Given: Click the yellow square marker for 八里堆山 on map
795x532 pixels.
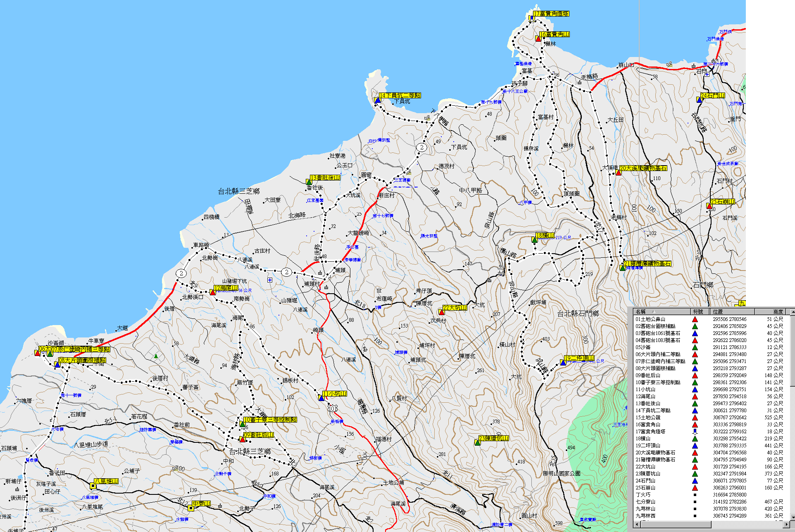Looking at the screenshot, I should 93,486.
